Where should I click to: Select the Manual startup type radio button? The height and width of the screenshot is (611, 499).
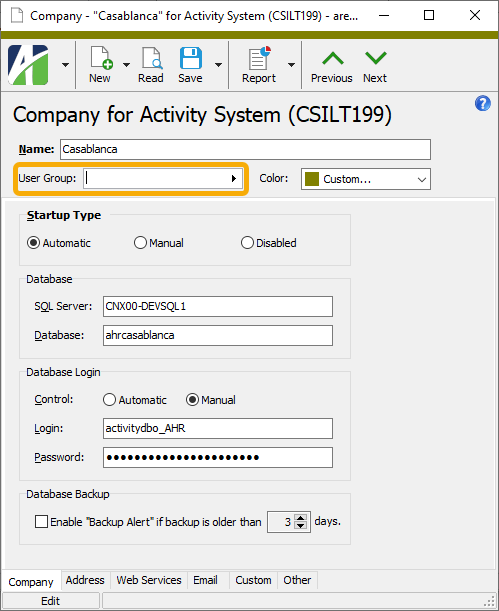pos(140,243)
